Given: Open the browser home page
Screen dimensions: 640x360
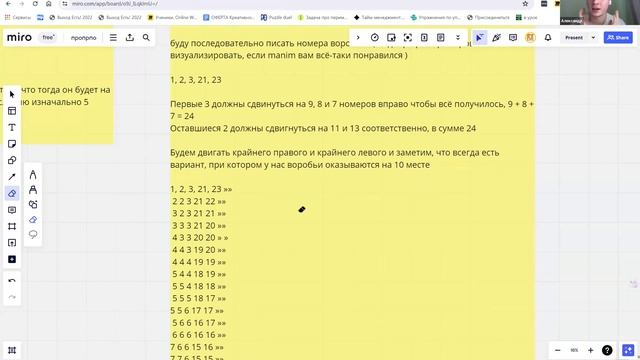Looking at the screenshot, I should tap(49, 4).
